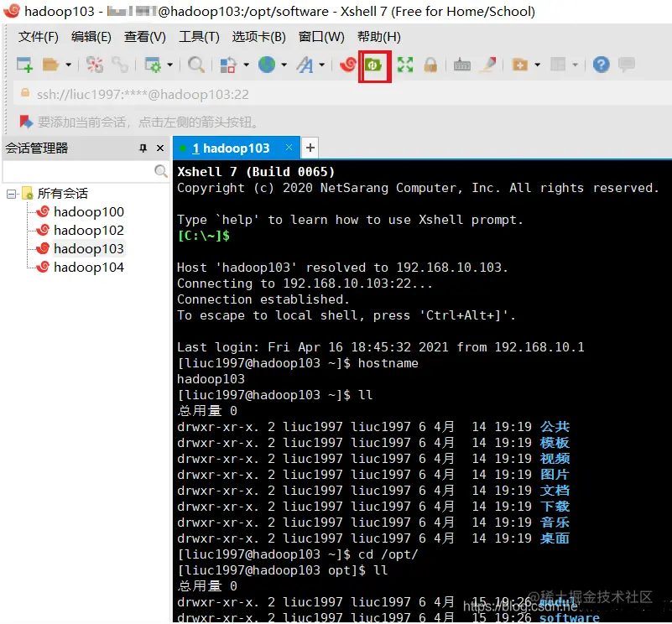Switch to the 1 hadoop103 tab
Screen dimensions: 672x624
[x=231, y=148]
